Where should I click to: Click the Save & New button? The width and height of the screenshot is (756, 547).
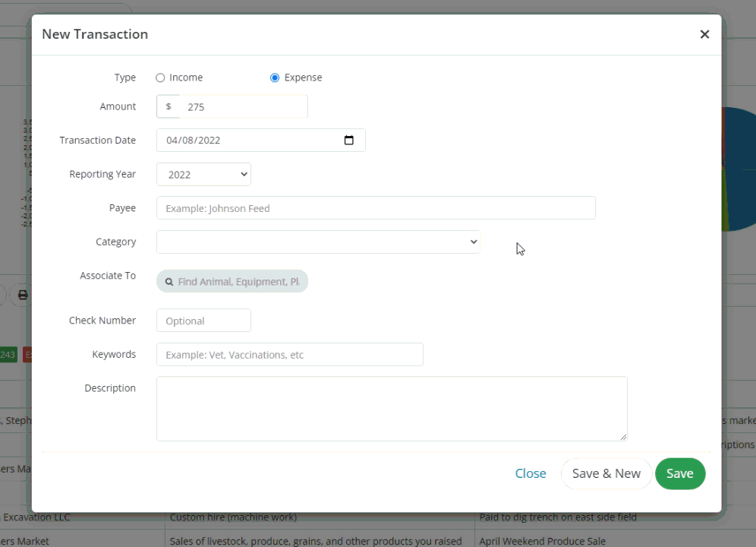pyautogui.click(x=606, y=473)
